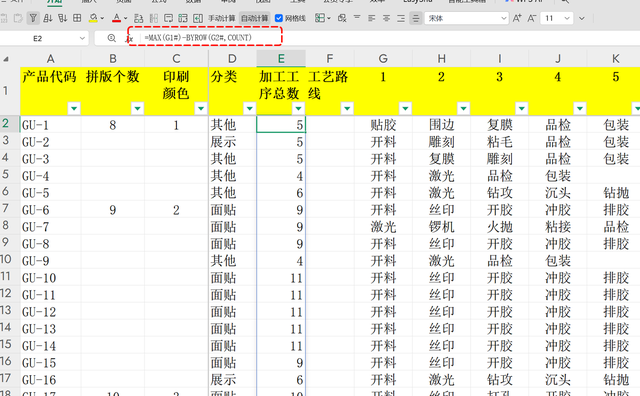Click the filter funnel toolbar icon
Viewport: 640px width, 396px height.
(x=33, y=18)
